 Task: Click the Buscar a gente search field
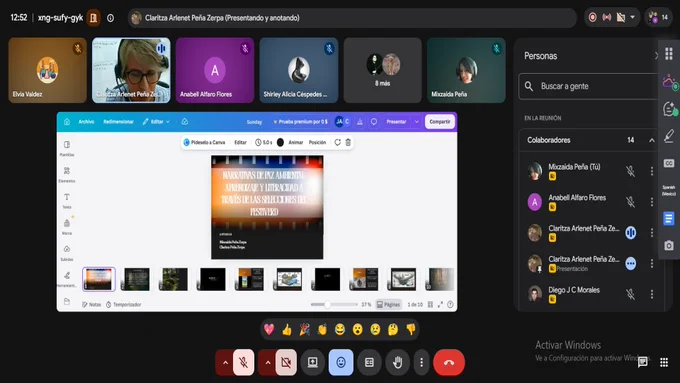click(x=589, y=86)
